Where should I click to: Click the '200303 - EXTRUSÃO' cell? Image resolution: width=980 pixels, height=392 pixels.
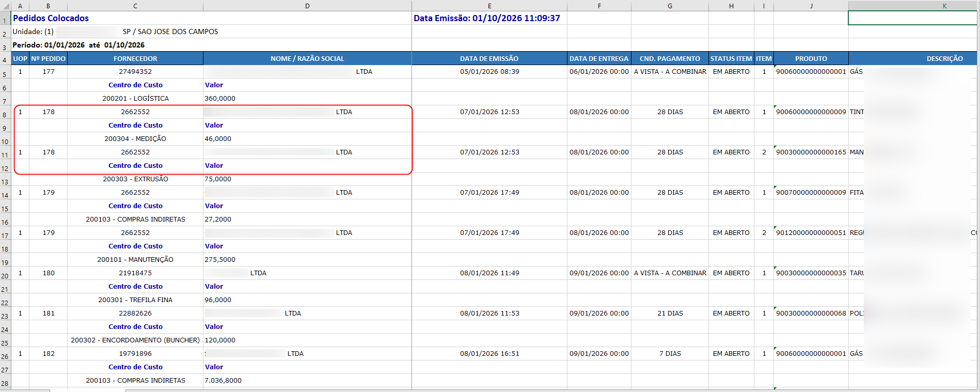tap(135, 179)
